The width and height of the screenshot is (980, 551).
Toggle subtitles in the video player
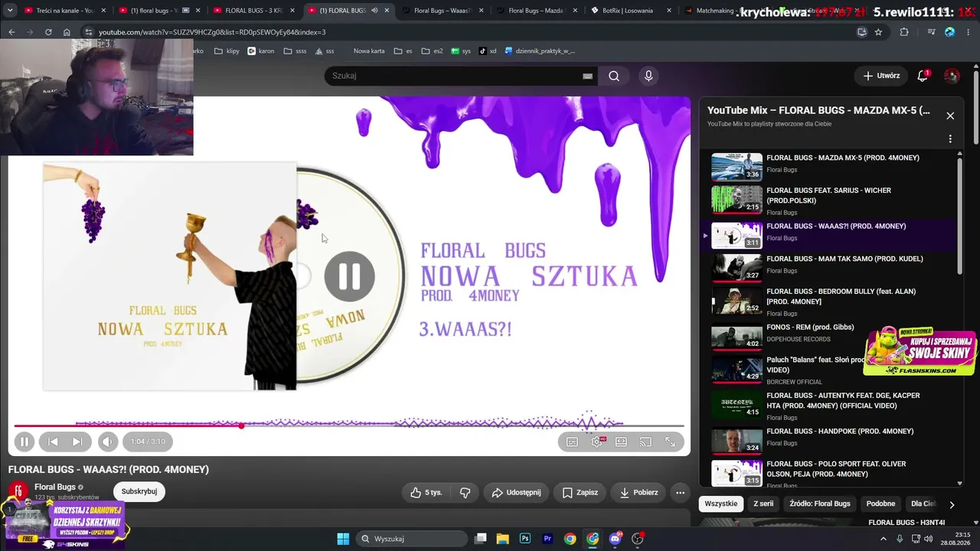tap(572, 442)
